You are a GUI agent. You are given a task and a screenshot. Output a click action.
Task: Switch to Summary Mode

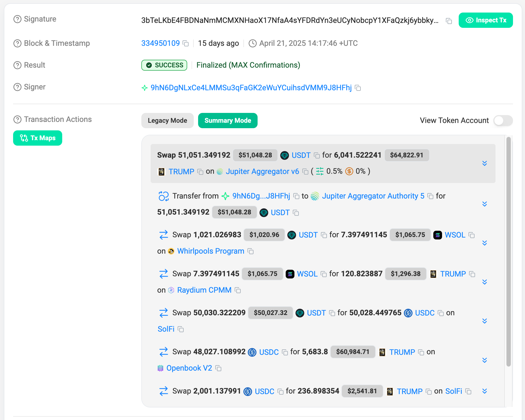tap(228, 121)
